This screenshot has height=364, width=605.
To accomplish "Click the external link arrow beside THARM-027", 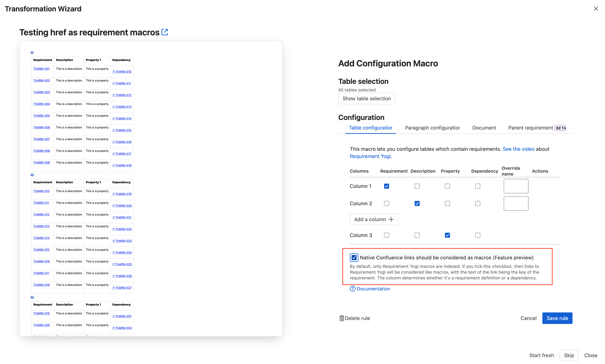I will (114, 288).
